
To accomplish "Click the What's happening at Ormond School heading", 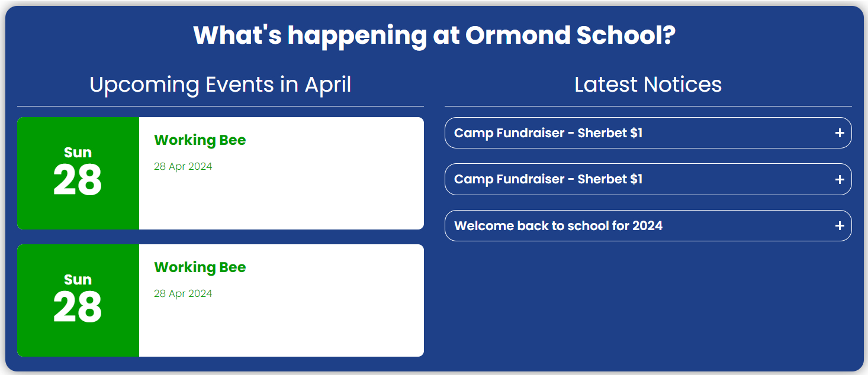I will [x=434, y=35].
